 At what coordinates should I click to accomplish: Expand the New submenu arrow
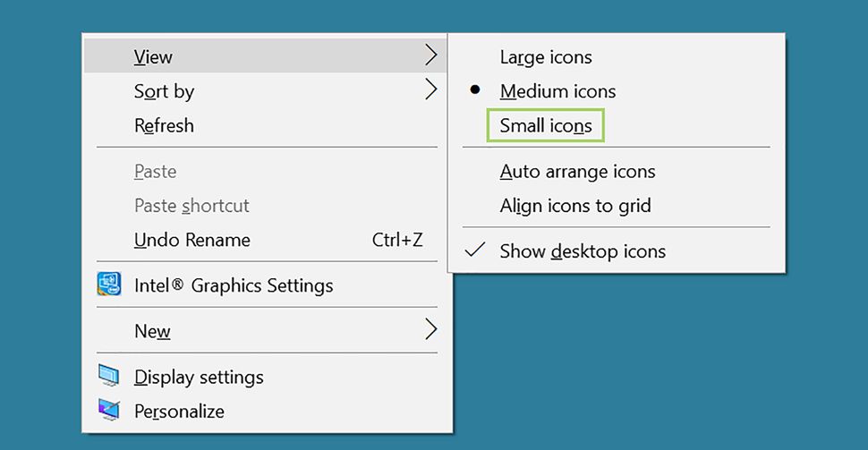(x=431, y=329)
